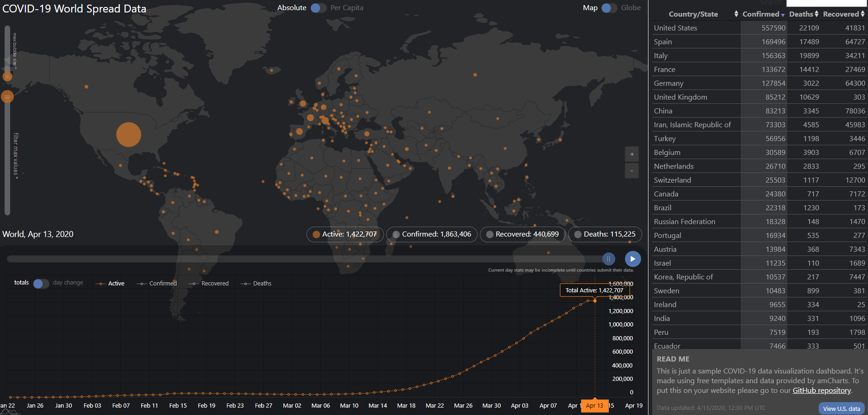Screen dimensions: 868x415
Task: Click the map zoom out minus button
Action: (x=632, y=171)
